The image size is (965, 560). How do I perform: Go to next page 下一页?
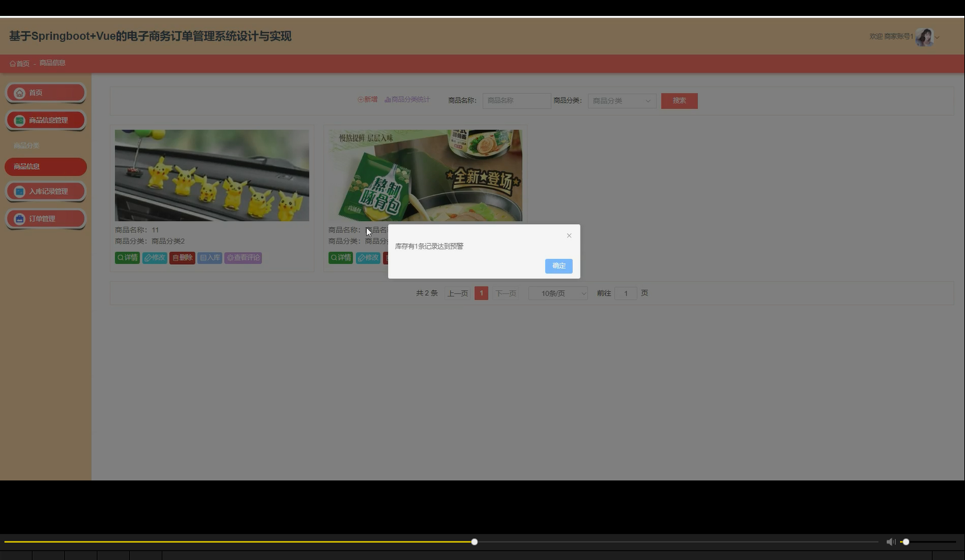(x=506, y=293)
